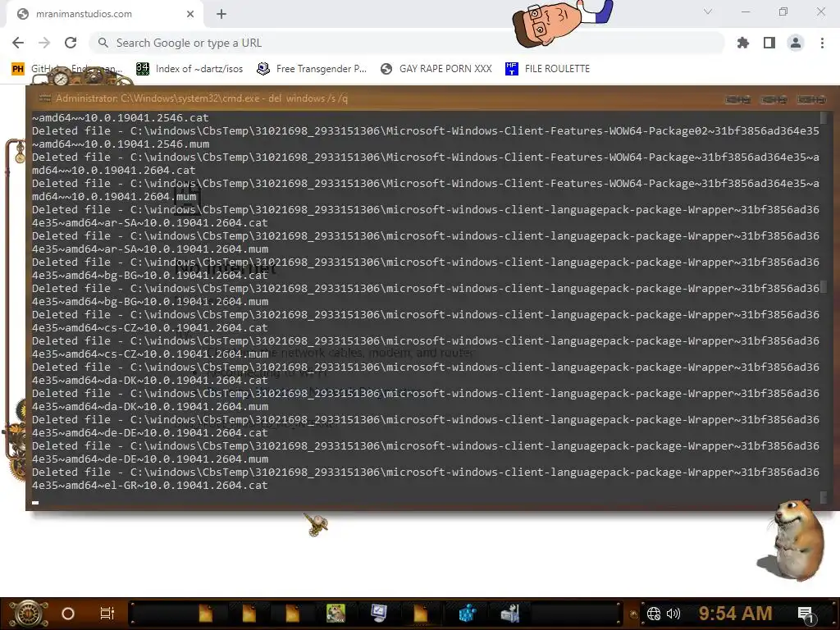Reload the current page

coord(71,43)
